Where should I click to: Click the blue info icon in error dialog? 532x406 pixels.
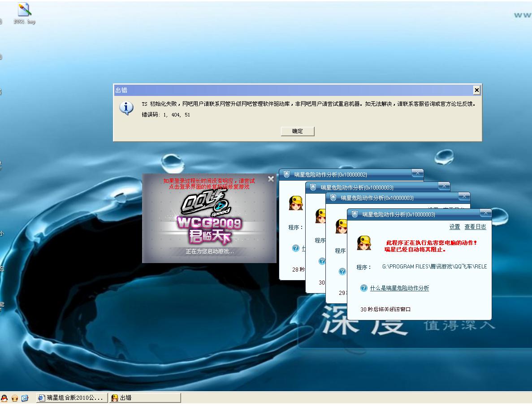(x=126, y=108)
